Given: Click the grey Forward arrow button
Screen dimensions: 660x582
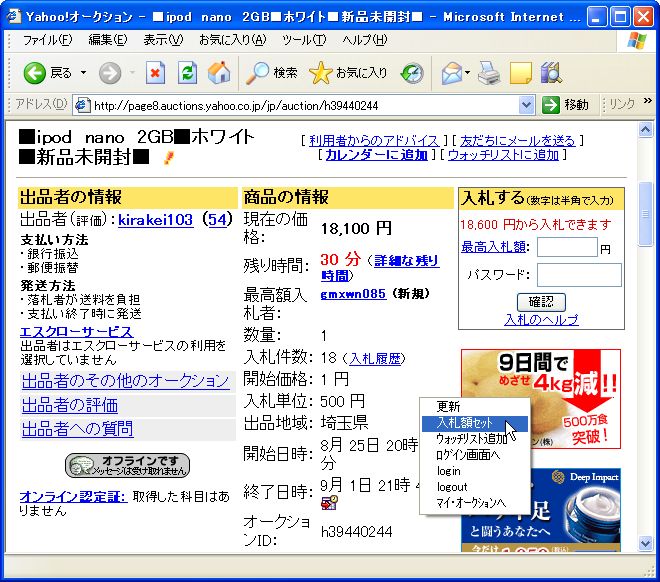Looking at the screenshot, I should point(109,73).
